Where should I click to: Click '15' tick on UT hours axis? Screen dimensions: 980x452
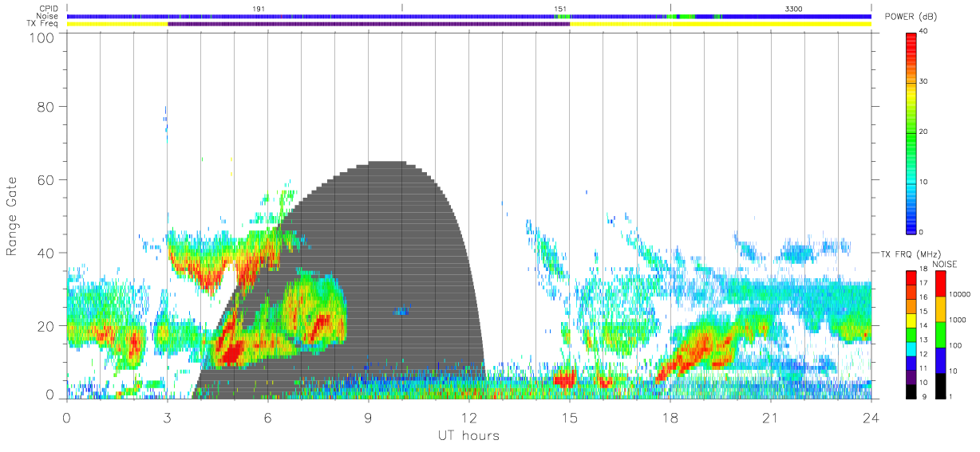coord(570,417)
